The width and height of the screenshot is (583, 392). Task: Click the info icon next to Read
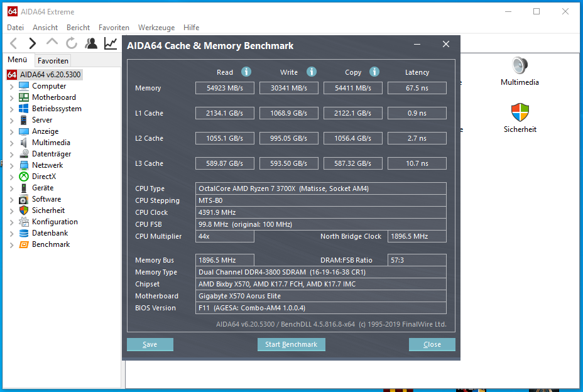pyautogui.click(x=246, y=72)
